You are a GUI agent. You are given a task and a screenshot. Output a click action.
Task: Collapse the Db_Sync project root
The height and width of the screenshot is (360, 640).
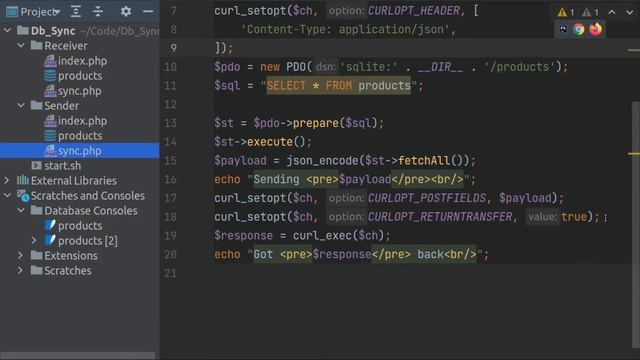coord(7,31)
